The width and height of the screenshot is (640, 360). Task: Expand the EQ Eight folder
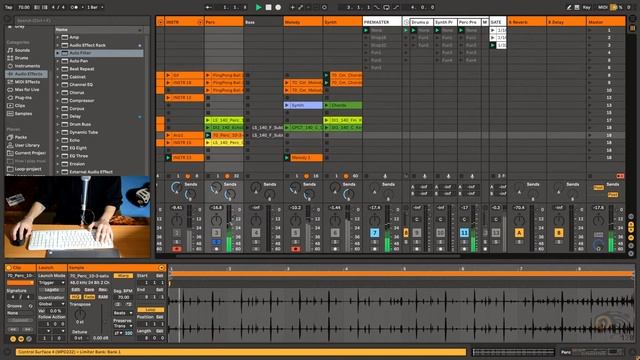tap(58, 148)
